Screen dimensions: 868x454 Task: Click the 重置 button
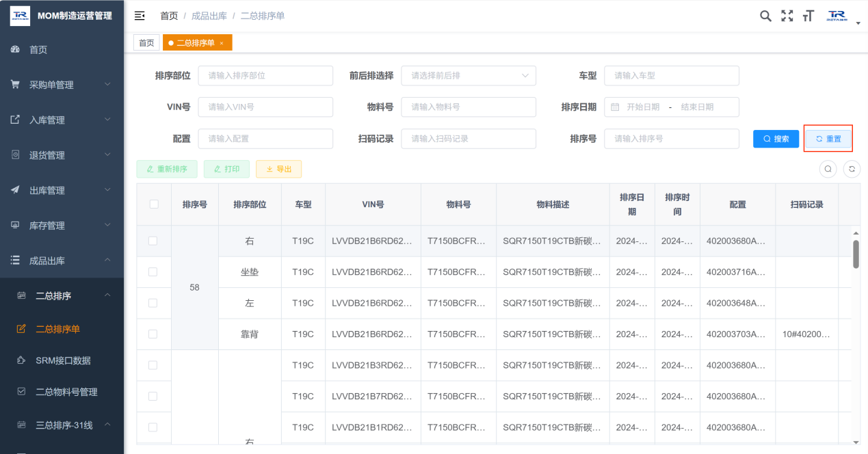coord(828,139)
